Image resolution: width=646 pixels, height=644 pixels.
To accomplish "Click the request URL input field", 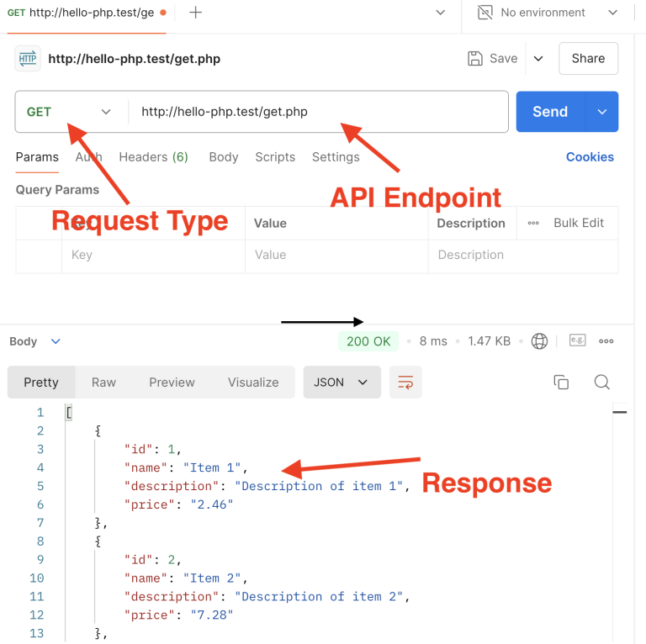I will point(320,112).
